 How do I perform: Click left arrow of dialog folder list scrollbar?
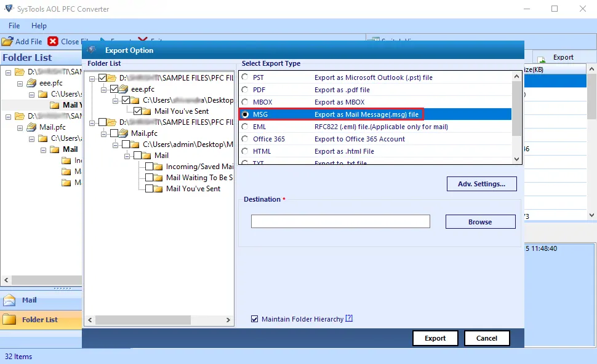coord(90,320)
